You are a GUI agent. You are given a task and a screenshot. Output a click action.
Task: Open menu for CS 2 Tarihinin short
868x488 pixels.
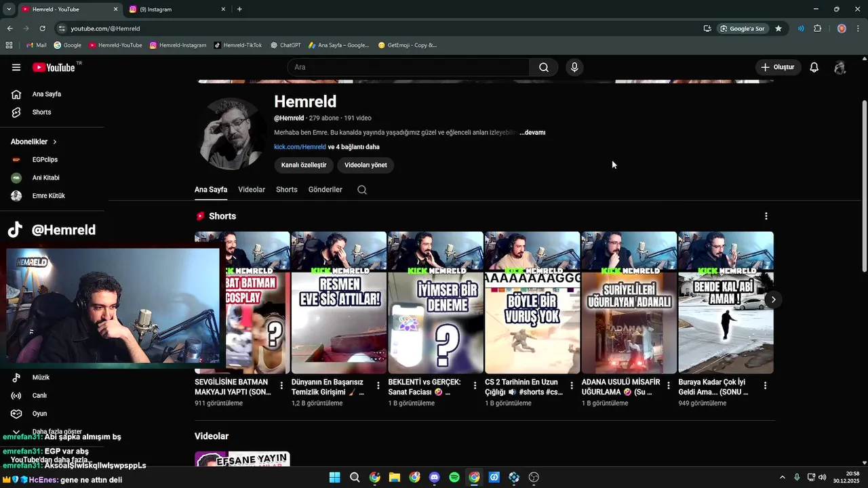click(572, 385)
